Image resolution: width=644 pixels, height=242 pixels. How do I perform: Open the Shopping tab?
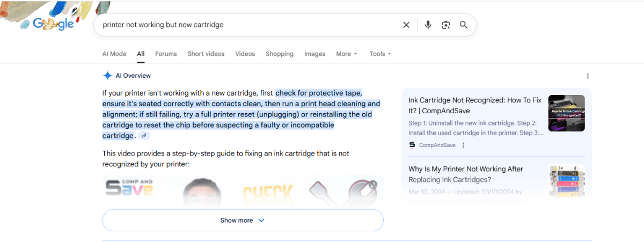(280, 54)
